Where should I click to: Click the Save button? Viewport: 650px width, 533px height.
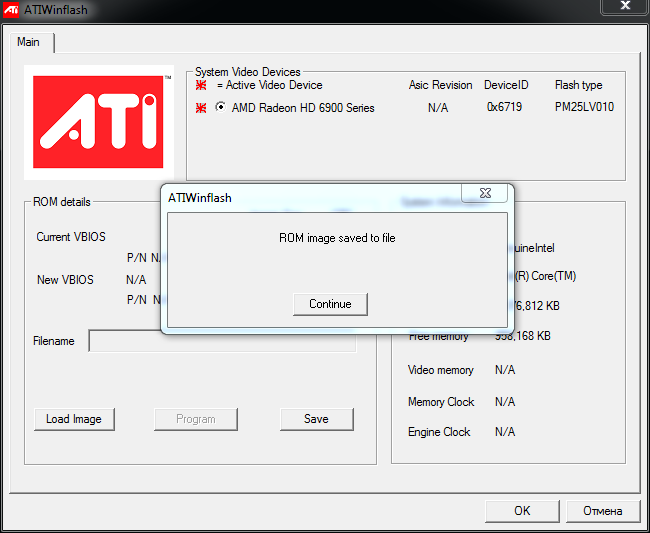[x=317, y=419]
